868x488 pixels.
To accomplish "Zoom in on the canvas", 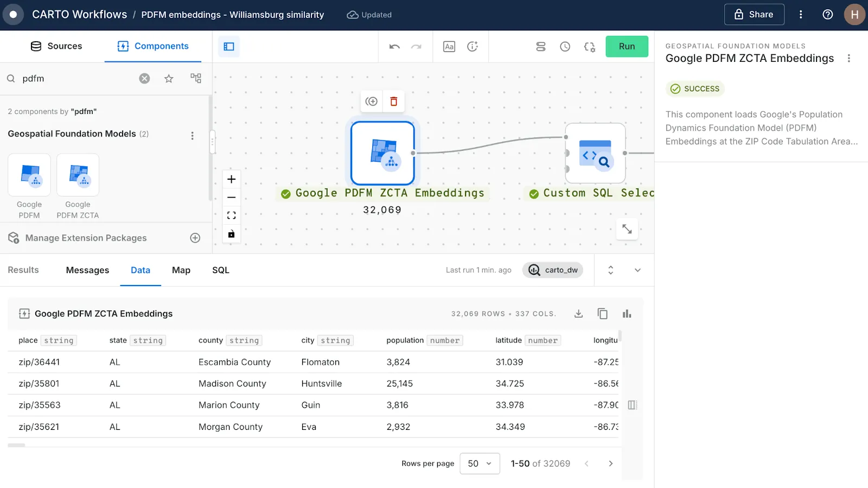I will [232, 179].
